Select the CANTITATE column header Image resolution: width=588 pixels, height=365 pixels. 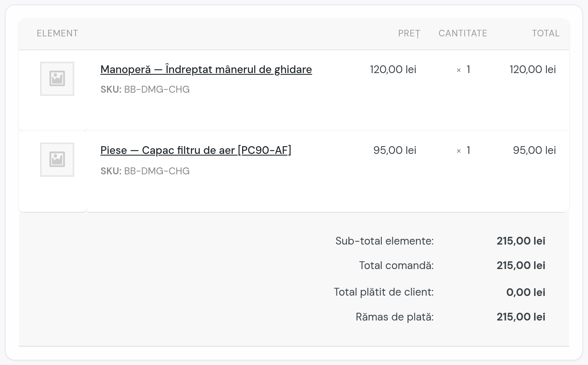click(463, 33)
